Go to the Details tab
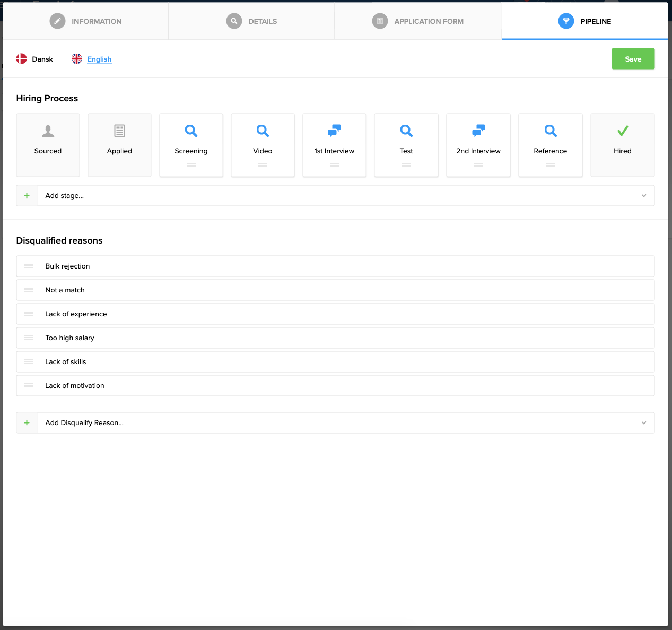 pos(252,21)
